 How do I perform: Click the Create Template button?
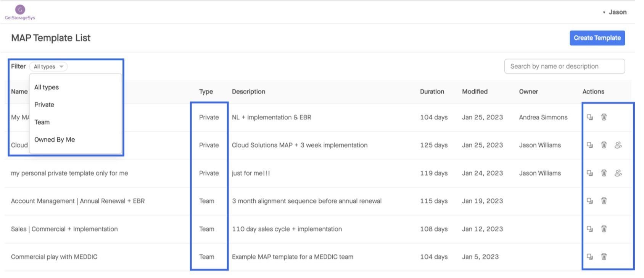click(x=597, y=38)
